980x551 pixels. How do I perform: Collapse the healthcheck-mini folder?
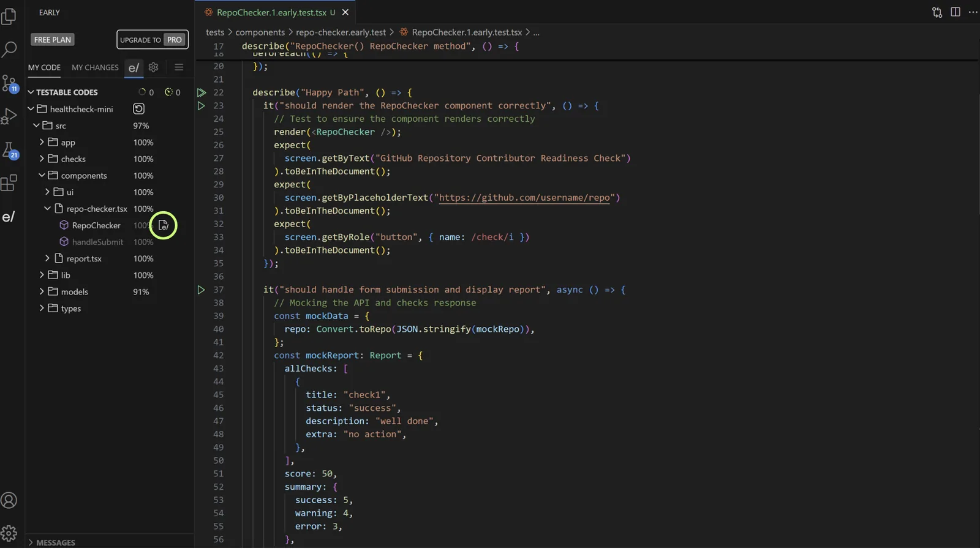[x=31, y=109]
